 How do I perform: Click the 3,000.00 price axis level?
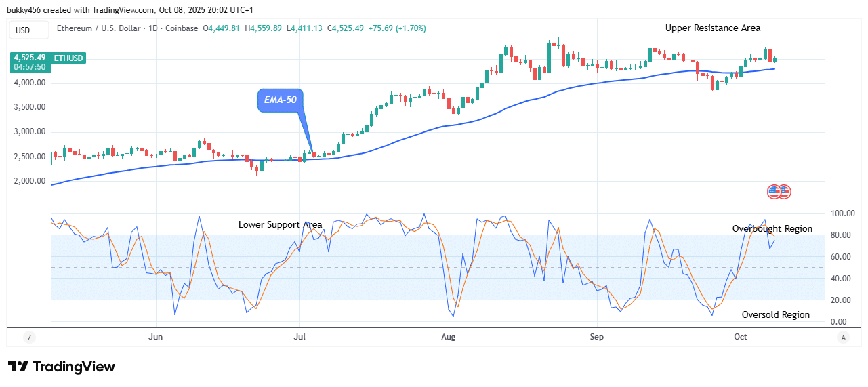(30, 132)
